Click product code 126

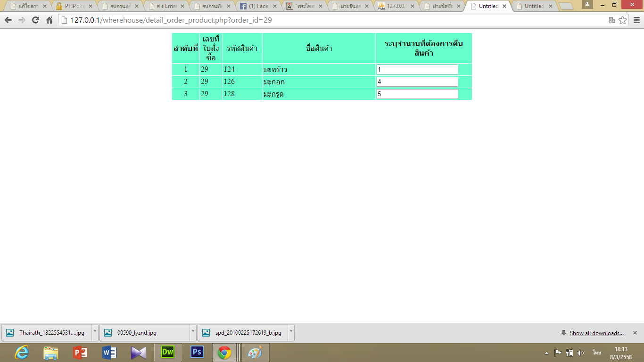(229, 82)
